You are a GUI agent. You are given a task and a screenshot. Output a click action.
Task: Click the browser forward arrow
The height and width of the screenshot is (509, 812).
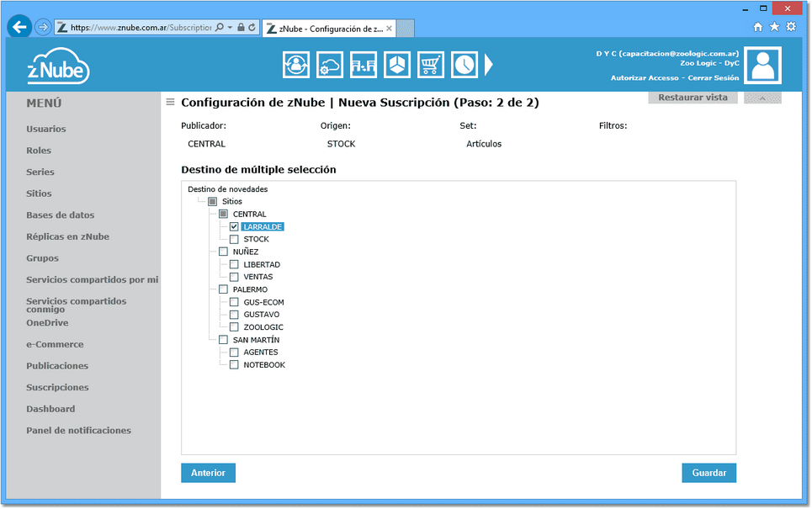click(x=43, y=27)
